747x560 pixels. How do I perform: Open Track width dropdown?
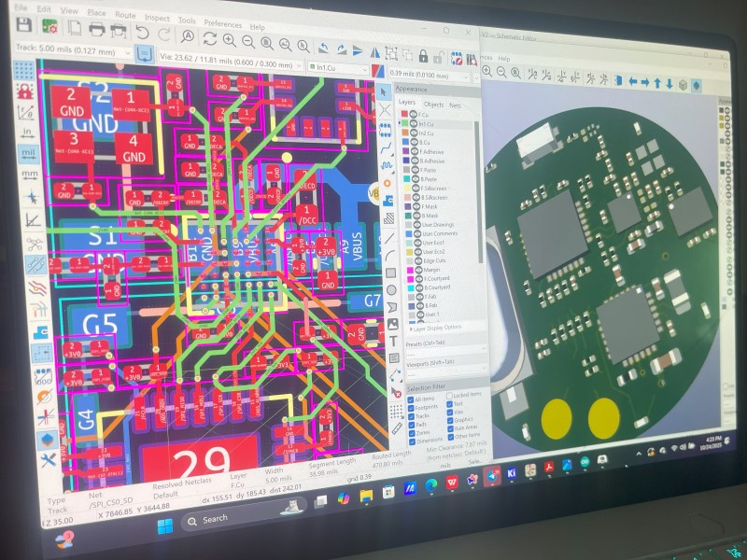click(x=73, y=49)
